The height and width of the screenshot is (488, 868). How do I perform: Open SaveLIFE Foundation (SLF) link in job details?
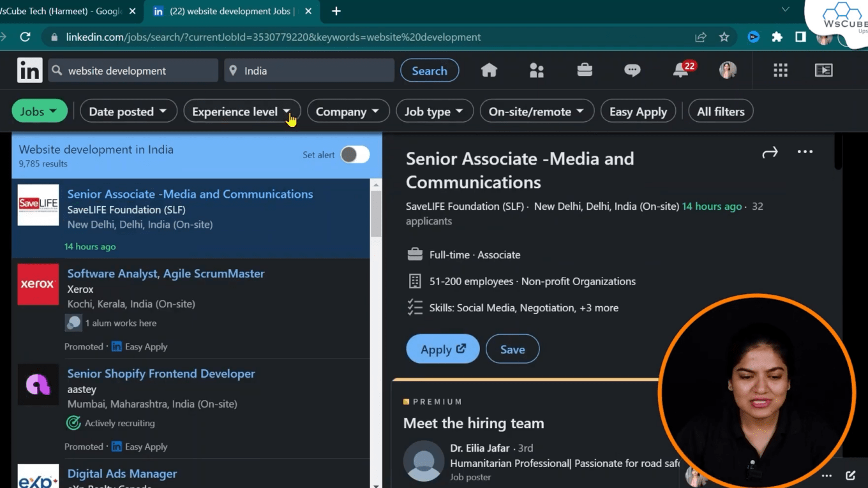(x=465, y=206)
